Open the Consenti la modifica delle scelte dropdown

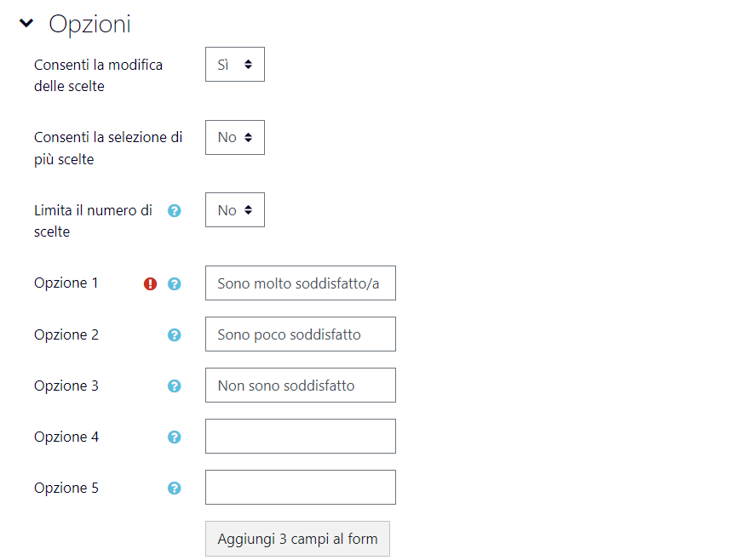235,65
